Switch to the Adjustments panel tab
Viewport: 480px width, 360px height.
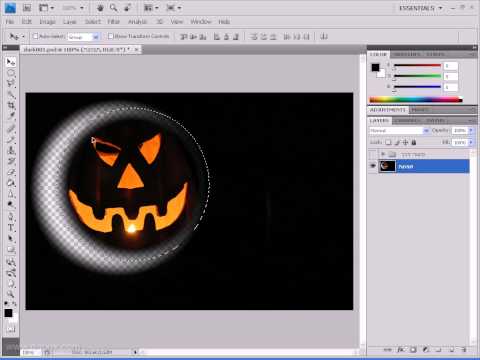click(x=387, y=109)
